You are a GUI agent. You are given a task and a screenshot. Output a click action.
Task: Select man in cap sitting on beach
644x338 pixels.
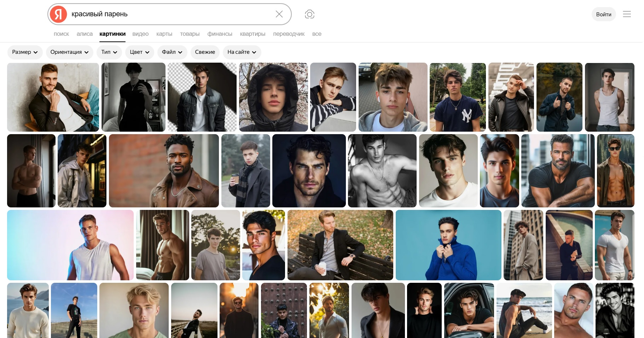[x=524, y=310]
